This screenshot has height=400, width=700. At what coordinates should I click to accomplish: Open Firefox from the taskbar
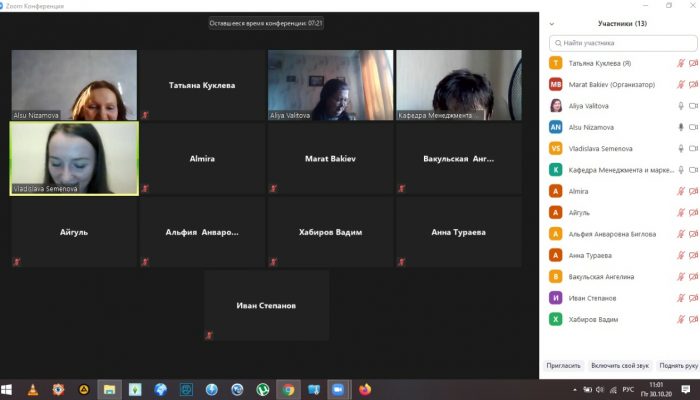pos(365,390)
